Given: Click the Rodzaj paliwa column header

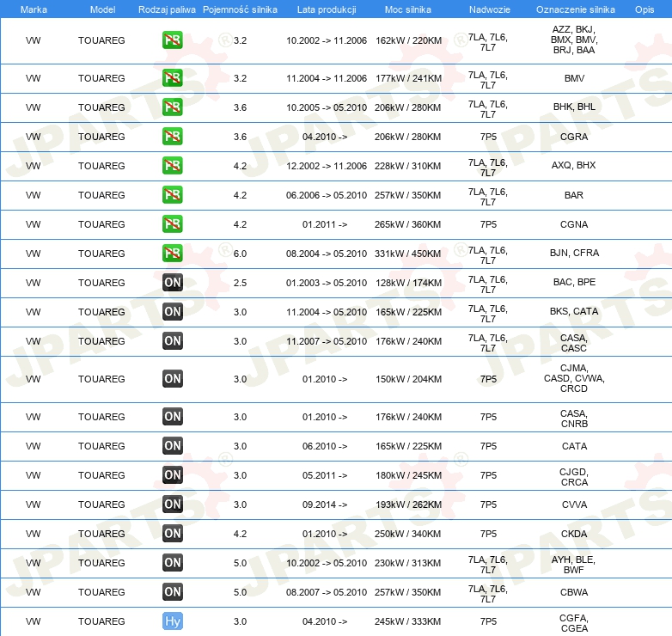Looking at the screenshot, I should coord(166,9).
